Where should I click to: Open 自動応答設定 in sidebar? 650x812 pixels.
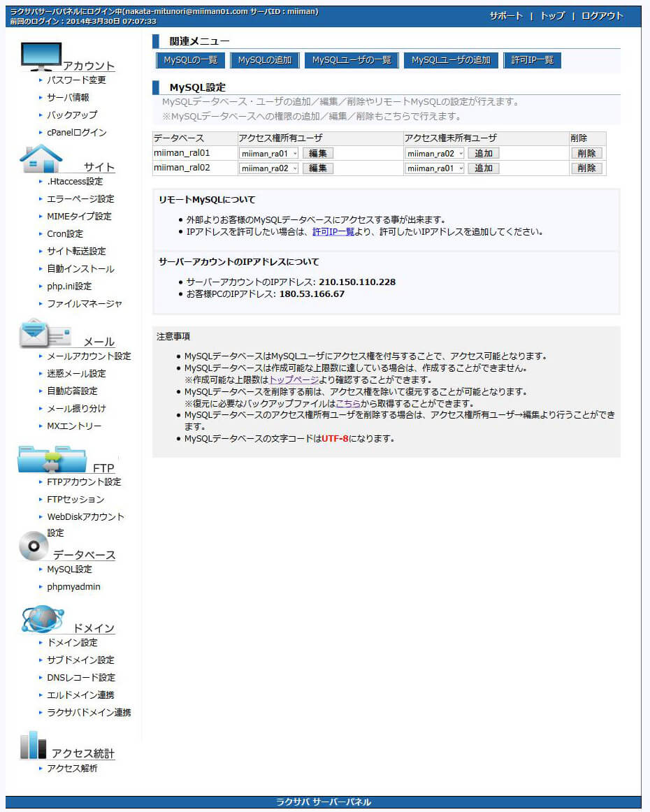72,391
